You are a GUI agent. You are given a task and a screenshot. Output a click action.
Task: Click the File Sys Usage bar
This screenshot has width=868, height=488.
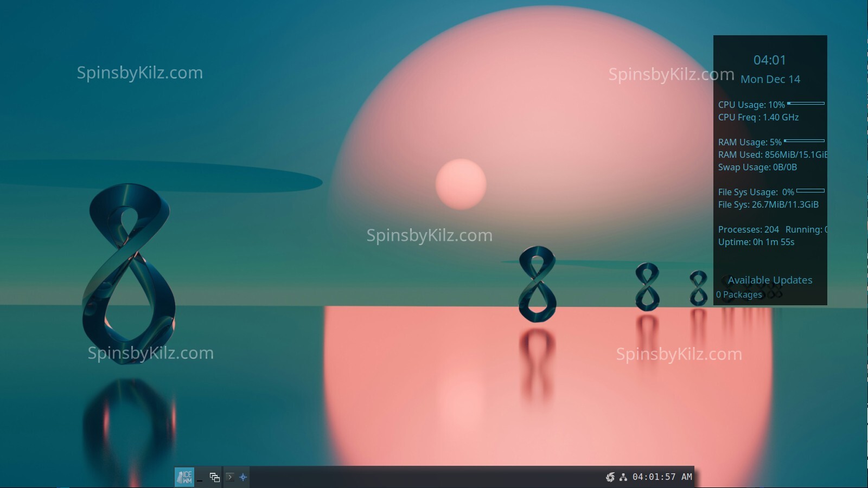810,191
